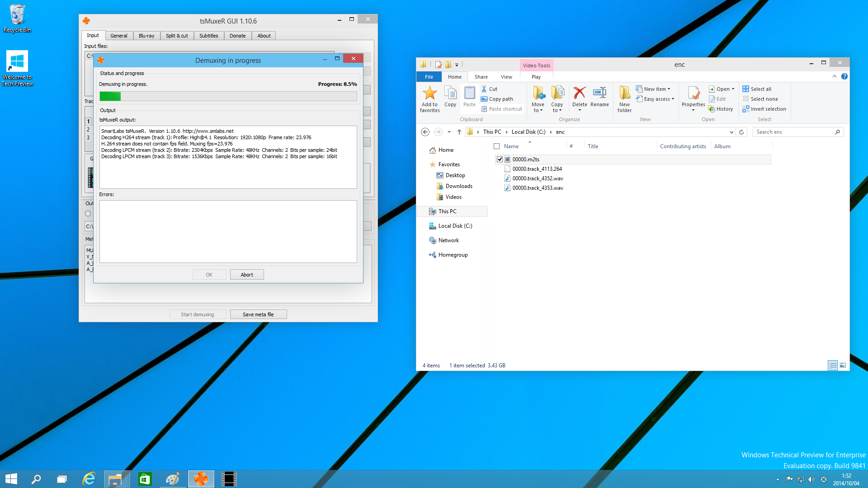
Task: Open file History in ribbon
Action: pyautogui.click(x=721, y=109)
